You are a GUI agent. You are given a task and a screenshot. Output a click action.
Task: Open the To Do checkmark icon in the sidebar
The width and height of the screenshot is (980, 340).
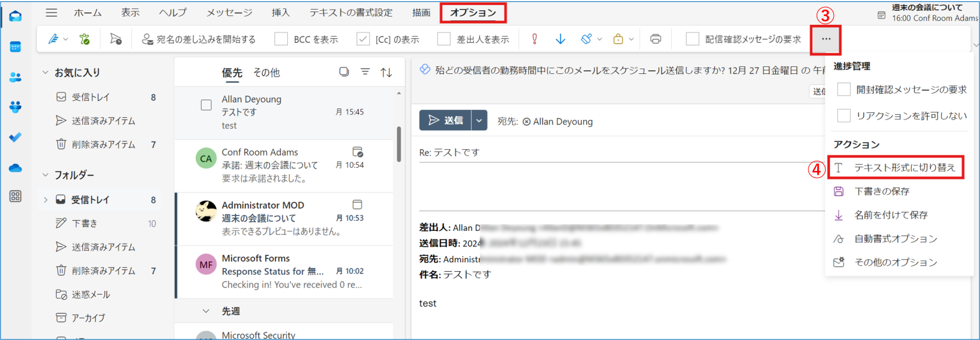pyautogui.click(x=15, y=138)
